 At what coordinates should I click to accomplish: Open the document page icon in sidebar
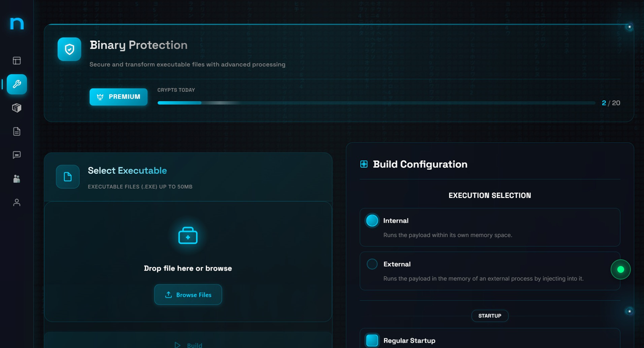pos(17,131)
